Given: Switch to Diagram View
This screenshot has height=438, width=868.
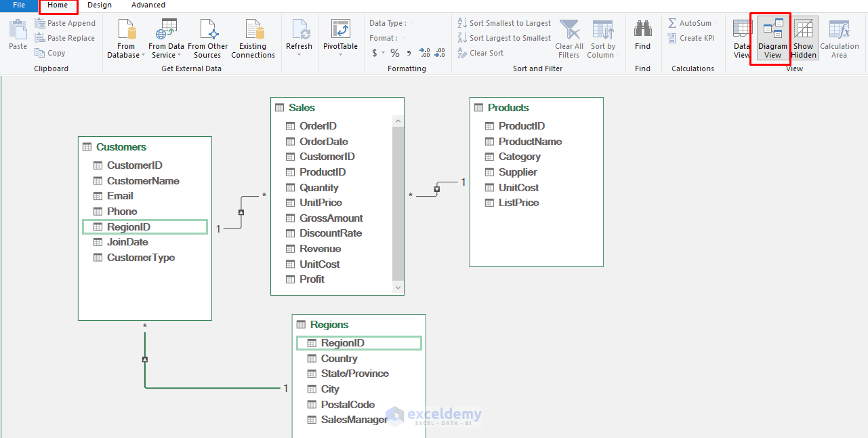Looking at the screenshot, I should click(772, 39).
